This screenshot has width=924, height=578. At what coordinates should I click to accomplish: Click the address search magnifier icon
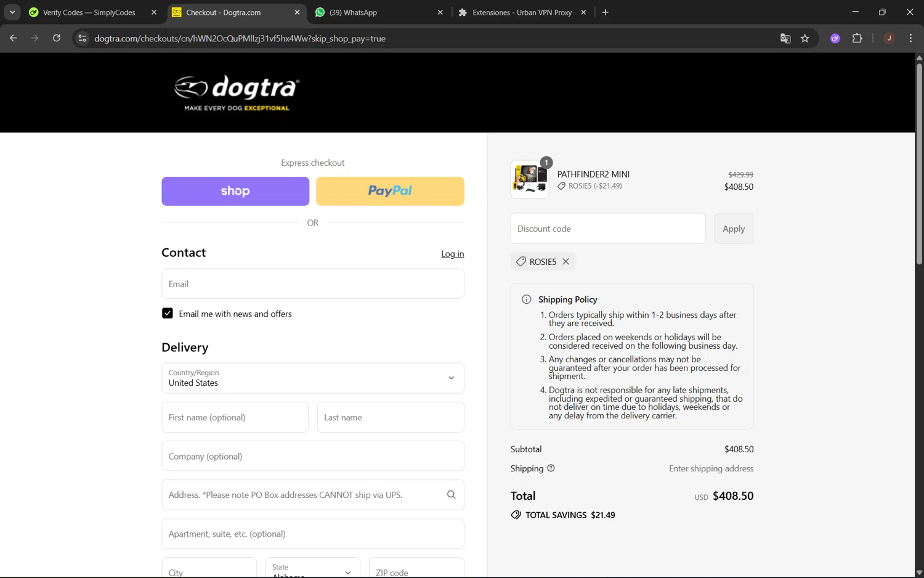[x=451, y=495]
